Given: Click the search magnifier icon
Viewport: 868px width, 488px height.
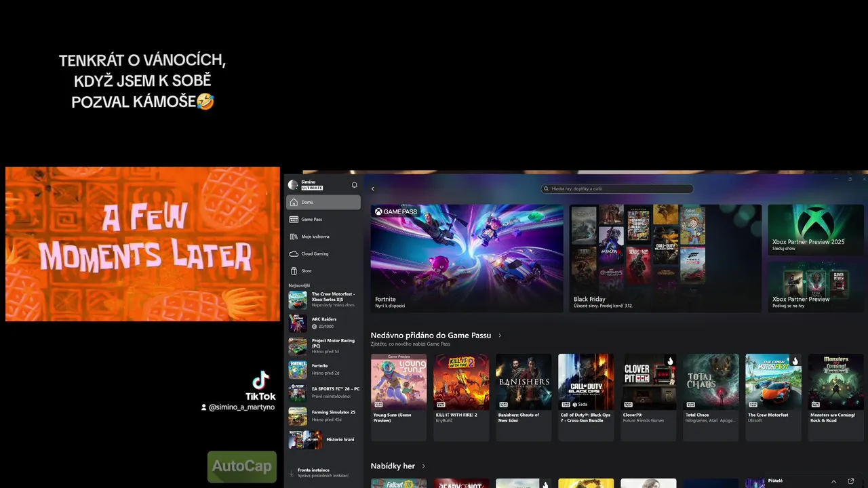Looking at the screenshot, I should pos(547,189).
